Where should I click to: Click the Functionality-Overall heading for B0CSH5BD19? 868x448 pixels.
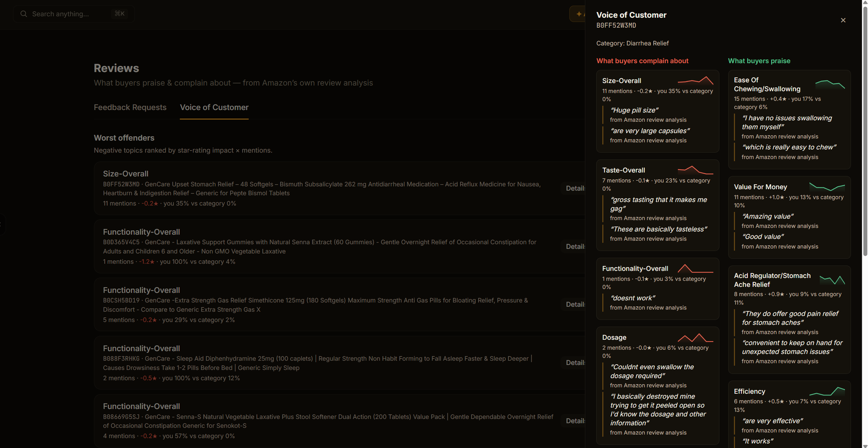(141, 290)
